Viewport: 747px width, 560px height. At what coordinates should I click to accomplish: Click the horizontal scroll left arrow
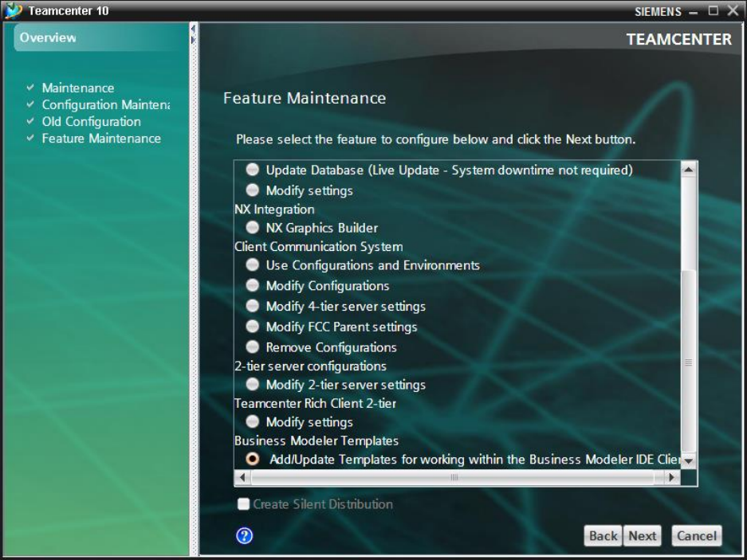click(242, 476)
